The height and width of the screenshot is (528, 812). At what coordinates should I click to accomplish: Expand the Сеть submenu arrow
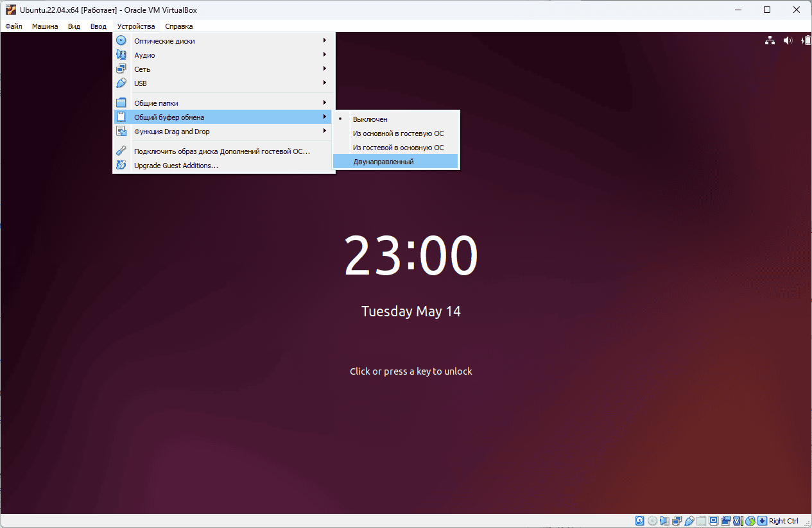pyautogui.click(x=325, y=69)
